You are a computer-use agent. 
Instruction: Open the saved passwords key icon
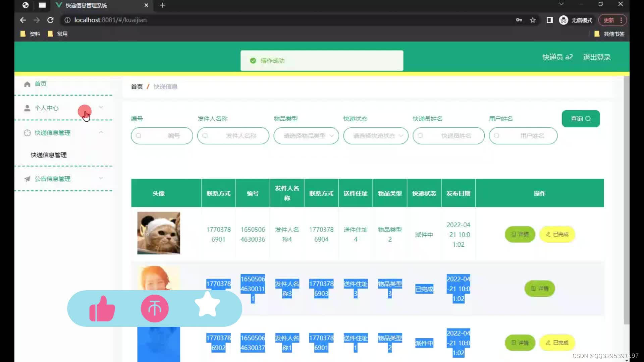pyautogui.click(x=519, y=20)
